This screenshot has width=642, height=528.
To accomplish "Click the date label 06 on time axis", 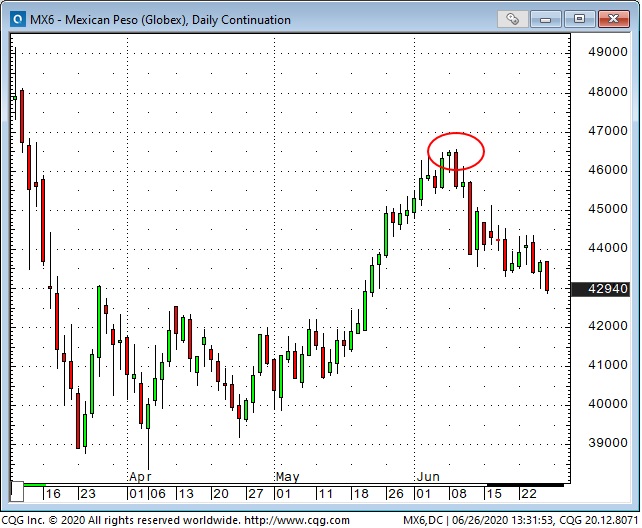I will point(158,494).
